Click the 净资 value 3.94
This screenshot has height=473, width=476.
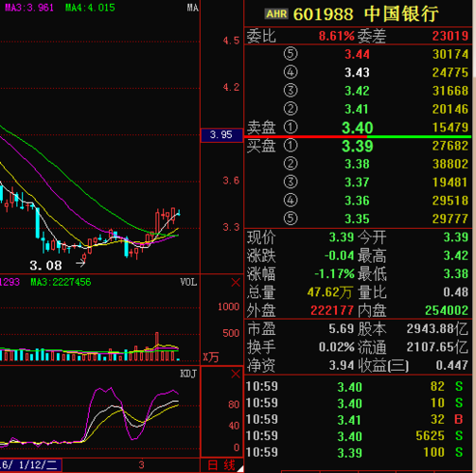coord(342,365)
